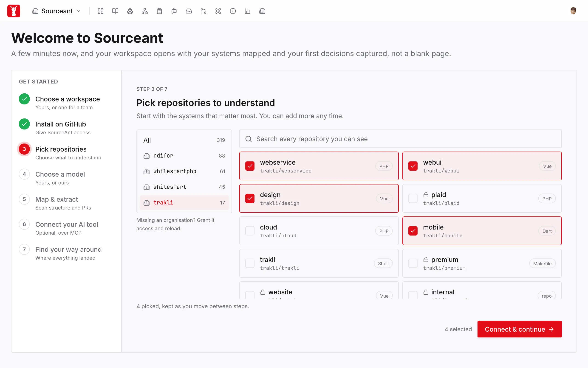Filter repositories by whilesmart

click(x=184, y=187)
